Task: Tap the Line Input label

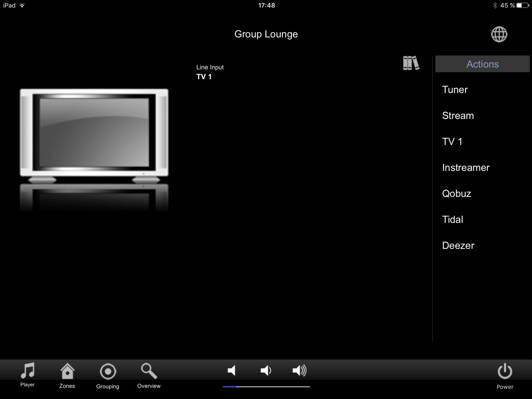Action: 210,67
